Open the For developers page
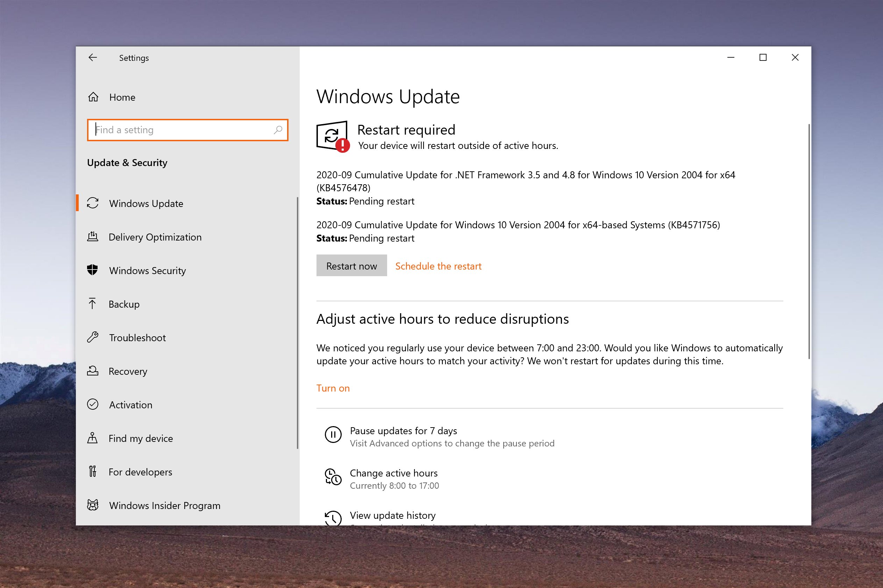Viewport: 883px width, 588px height. pyautogui.click(x=140, y=471)
